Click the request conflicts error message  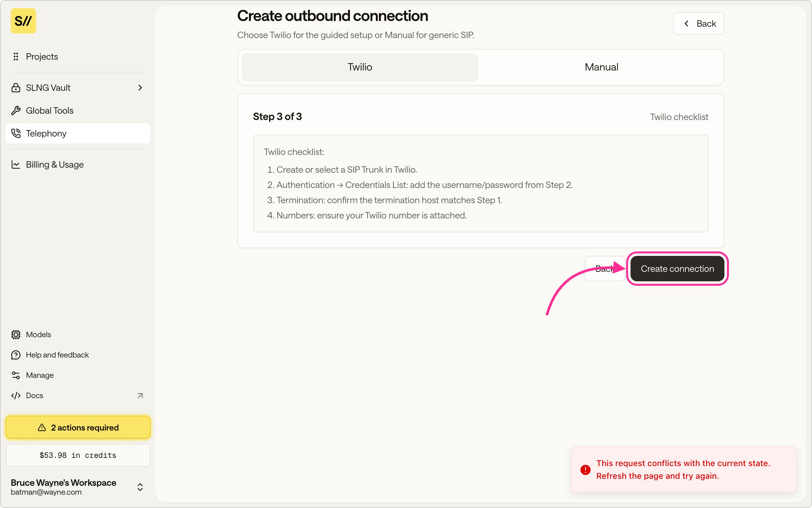click(x=683, y=470)
